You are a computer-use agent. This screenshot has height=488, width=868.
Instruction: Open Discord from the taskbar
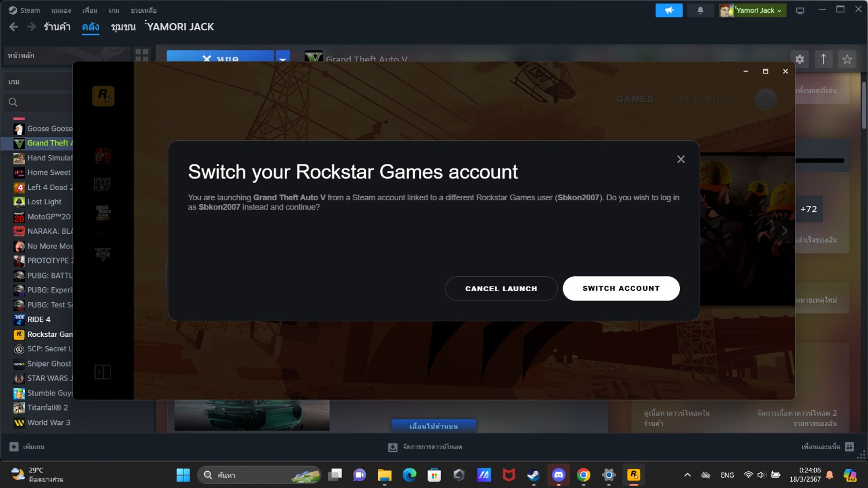click(558, 475)
